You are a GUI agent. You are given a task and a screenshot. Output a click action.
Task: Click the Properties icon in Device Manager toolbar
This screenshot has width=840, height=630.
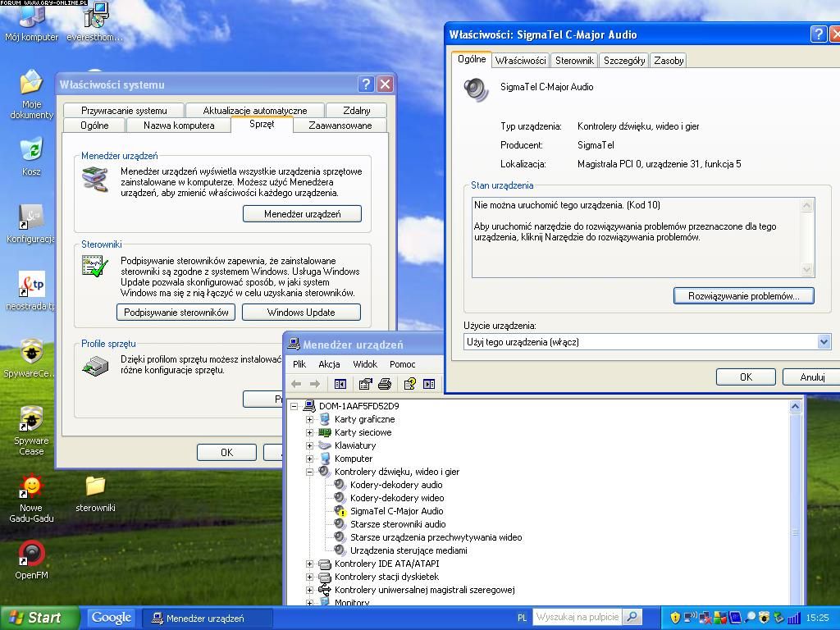(x=365, y=384)
